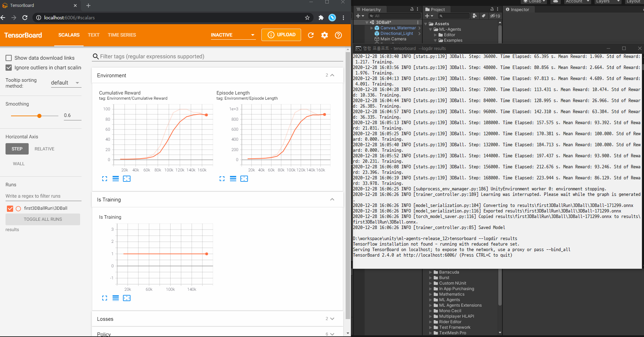This screenshot has height=337, width=644.
Task: Click the UPLOAD button
Action: point(281,35)
